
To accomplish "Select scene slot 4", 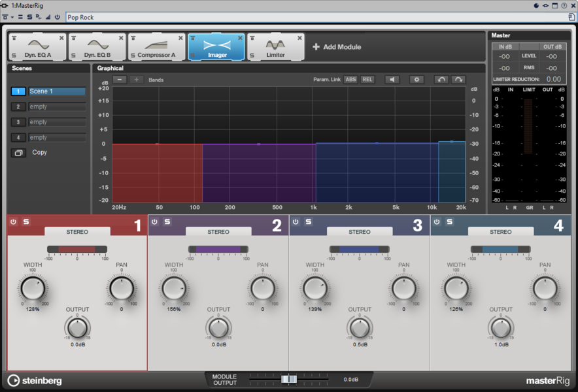I will (x=18, y=138).
